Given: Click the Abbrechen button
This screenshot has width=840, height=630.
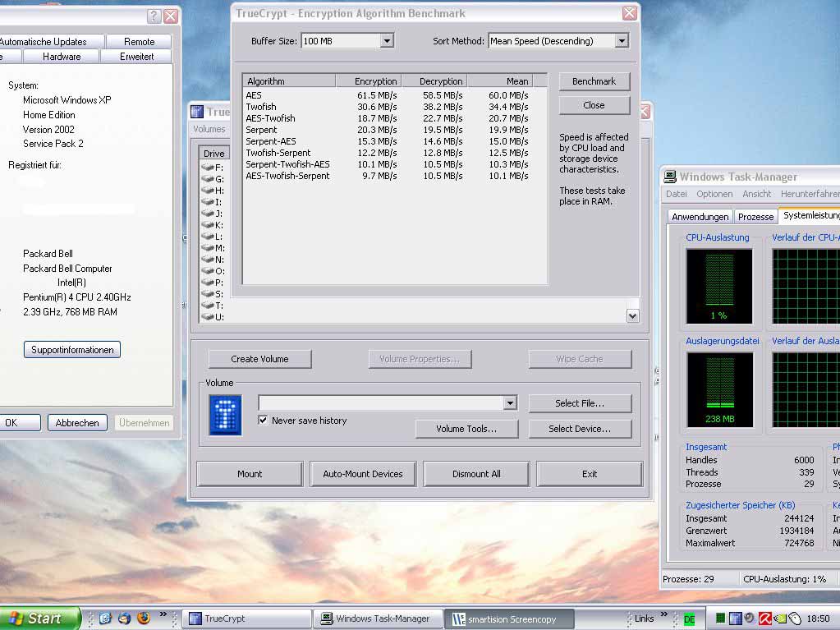Looking at the screenshot, I should point(77,422).
